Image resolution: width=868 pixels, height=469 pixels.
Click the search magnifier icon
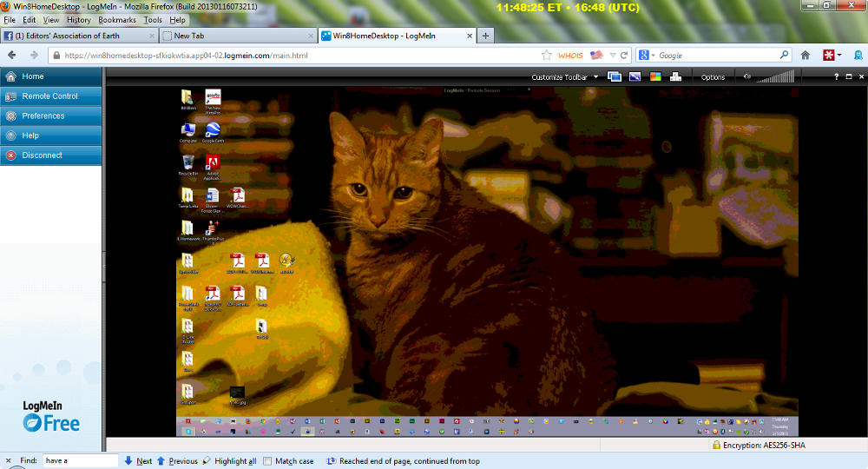[x=784, y=56]
